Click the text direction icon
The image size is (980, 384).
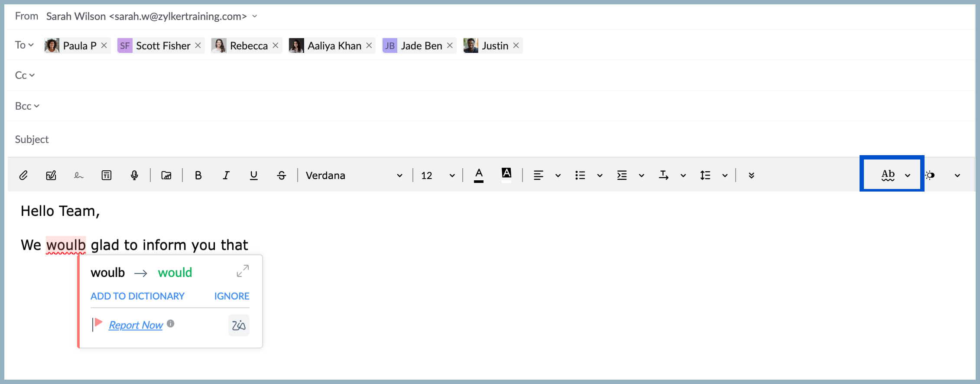pyautogui.click(x=663, y=175)
